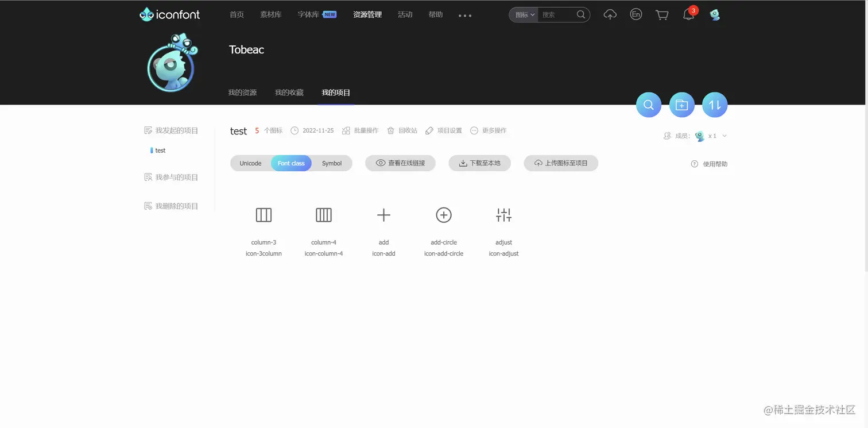The image size is (868, 428).
Task: Open 项目设置
Action: 444,131
